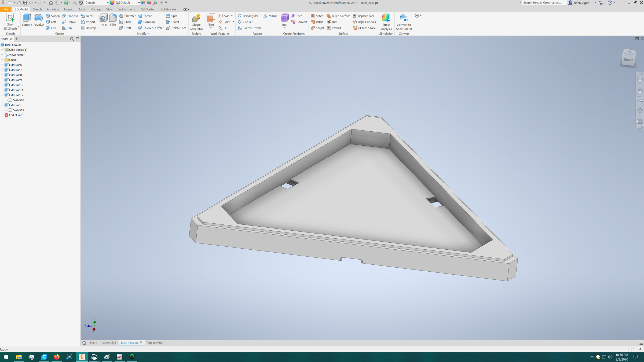Image resolution: width=644 pixels, height=362 pixels.
Task: Switch to the Sketch ribbon tab
Action: 37,9
